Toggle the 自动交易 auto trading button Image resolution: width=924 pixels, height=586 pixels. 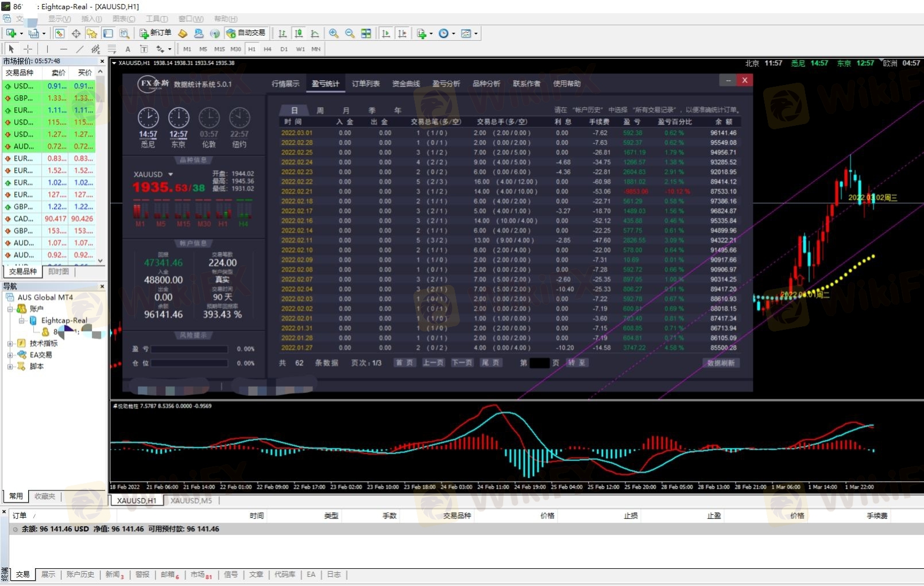tap(246, 33)
